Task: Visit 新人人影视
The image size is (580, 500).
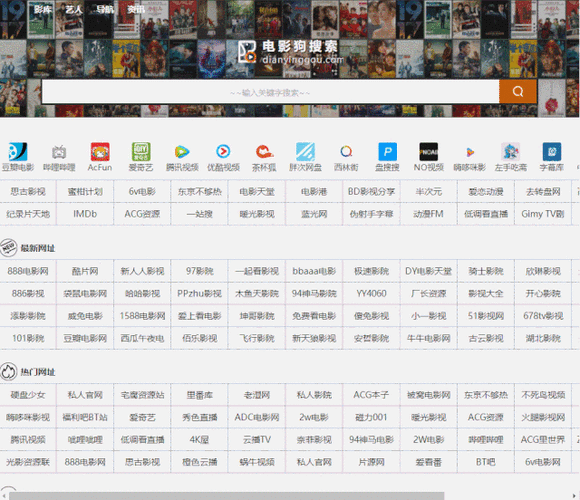Action: pos(142,271)
